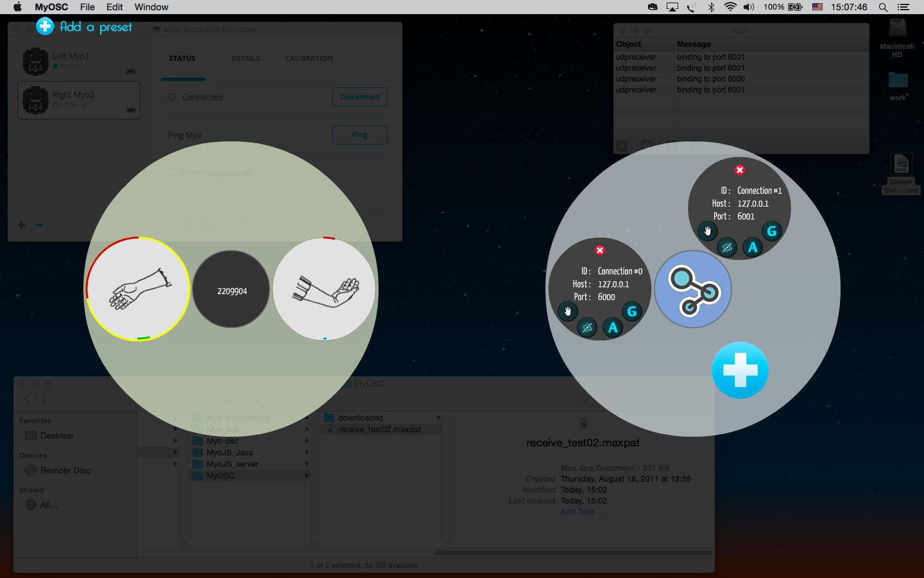Click the plus icon beside Add a preset
This screenshot has height=578, width=924.
pos(45,26)
